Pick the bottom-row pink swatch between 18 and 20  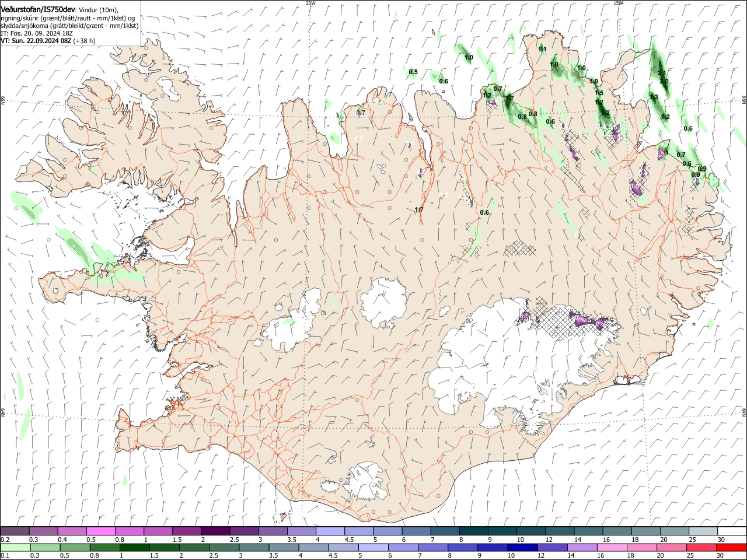click(643, 547)
